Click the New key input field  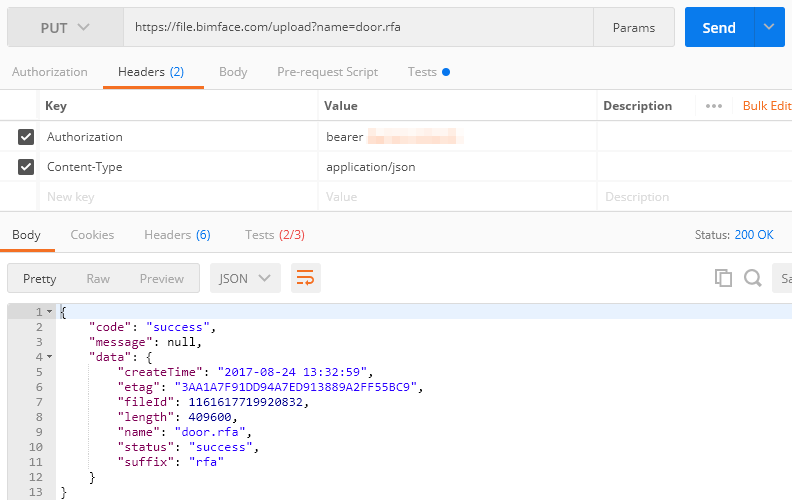[179, 197]
